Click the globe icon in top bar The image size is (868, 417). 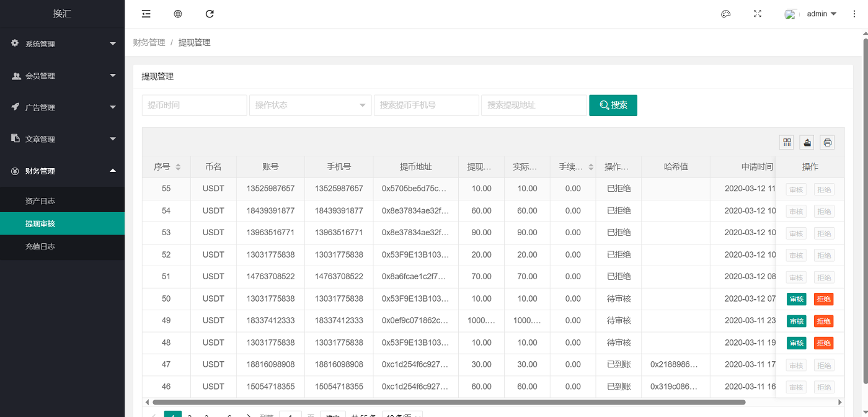[178, 14]
